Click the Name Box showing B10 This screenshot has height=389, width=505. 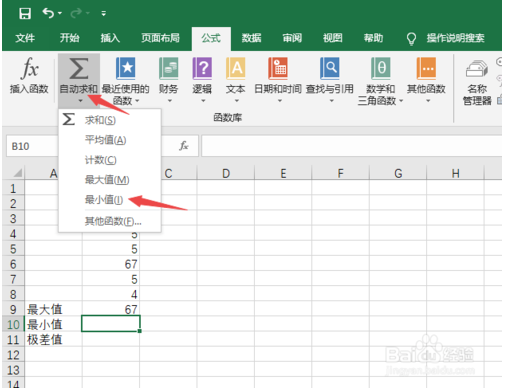[32, 146]
